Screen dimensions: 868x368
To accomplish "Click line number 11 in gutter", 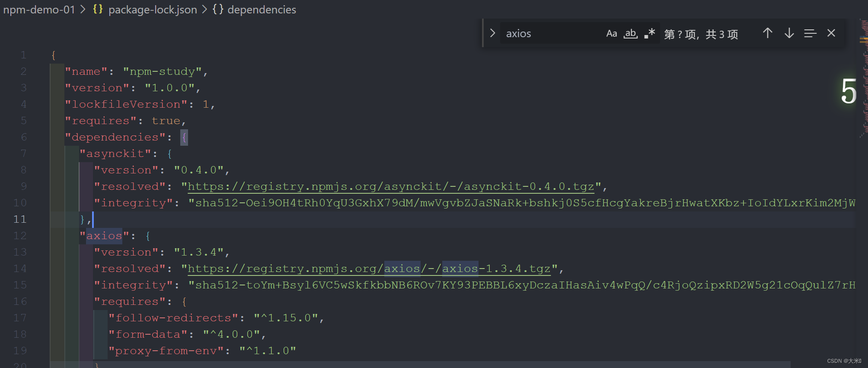I will (x=20, y=219).
